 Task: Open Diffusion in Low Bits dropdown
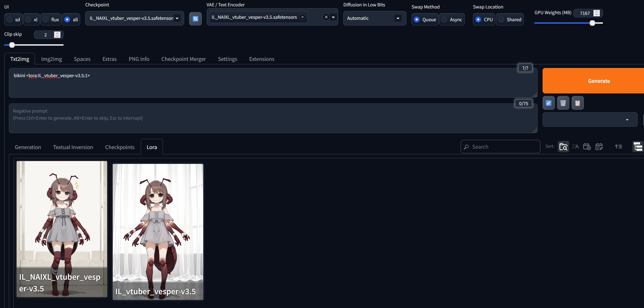pyautogui.click(x=374, y=18)
